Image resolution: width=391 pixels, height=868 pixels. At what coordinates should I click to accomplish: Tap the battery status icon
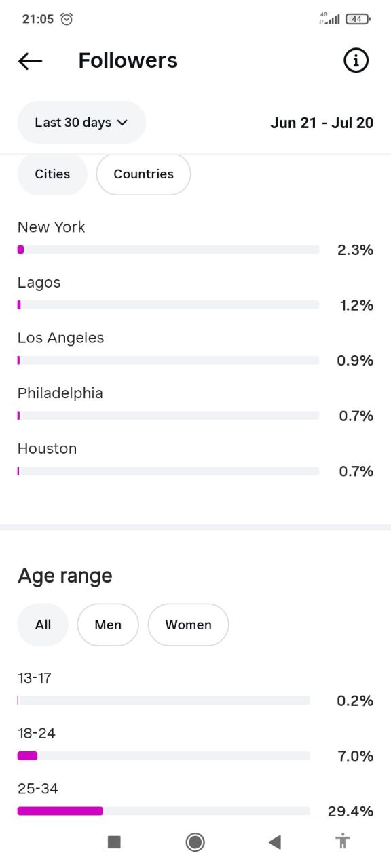358,19
